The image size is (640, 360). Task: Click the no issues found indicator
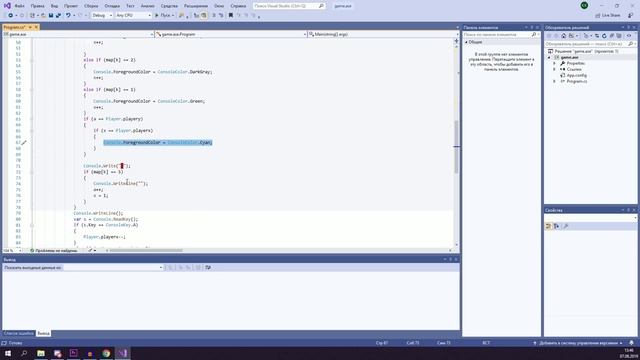(x=54, y=250)
